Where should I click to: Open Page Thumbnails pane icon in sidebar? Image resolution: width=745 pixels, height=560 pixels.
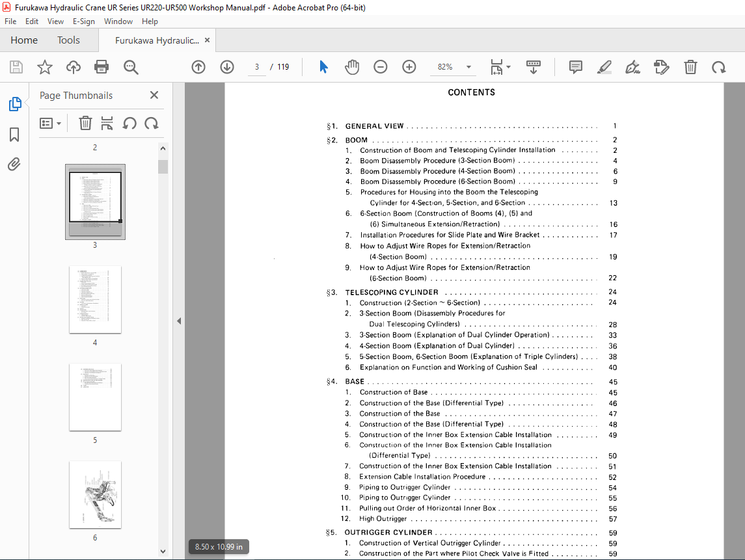pyautogui.click(x=15, y=103)
